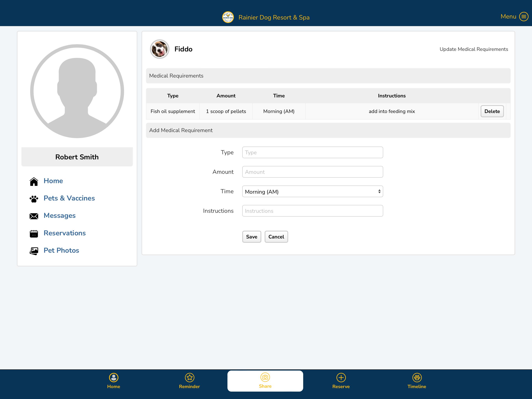Switch to the Reserve tab label
Viewport: 532px width, 399px height.
click(341, 387)
